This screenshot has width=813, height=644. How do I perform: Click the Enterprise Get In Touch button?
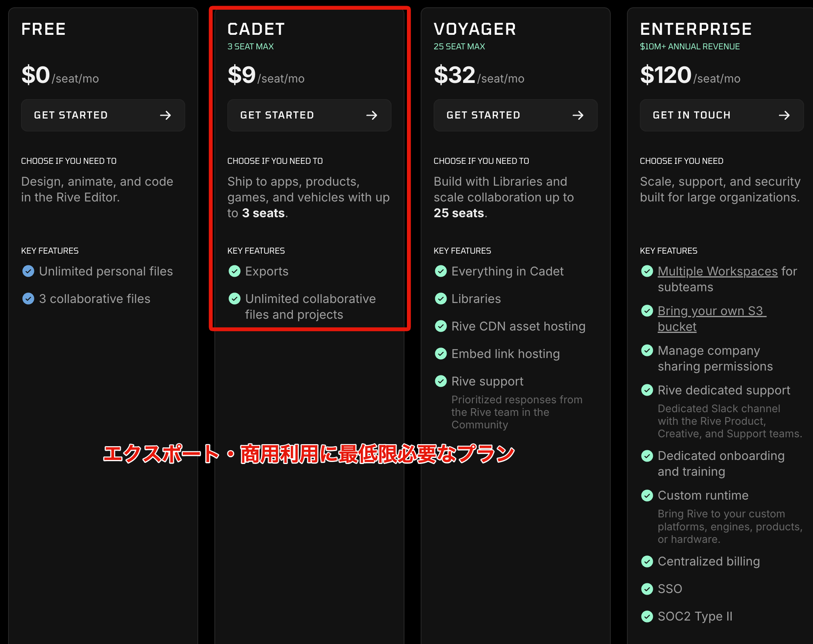tap(722, 115)
